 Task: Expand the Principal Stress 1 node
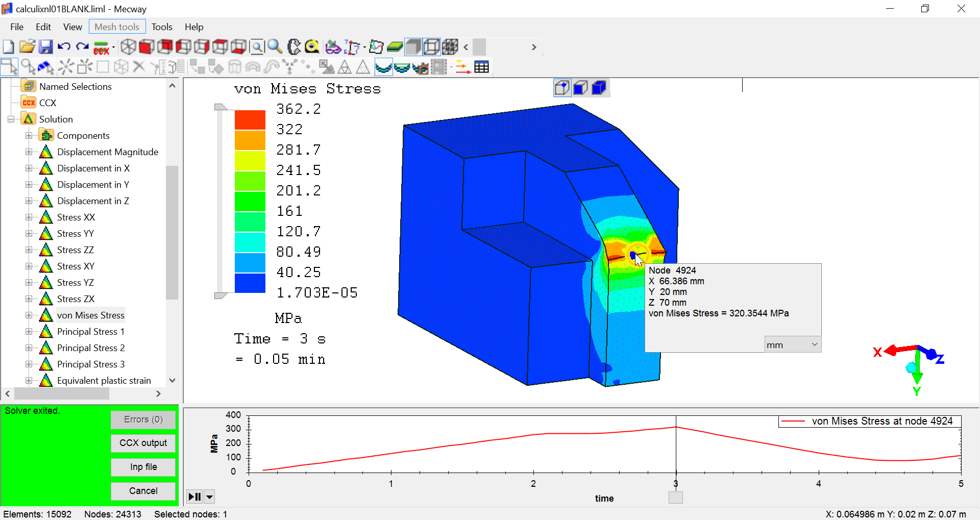[29, 331]
